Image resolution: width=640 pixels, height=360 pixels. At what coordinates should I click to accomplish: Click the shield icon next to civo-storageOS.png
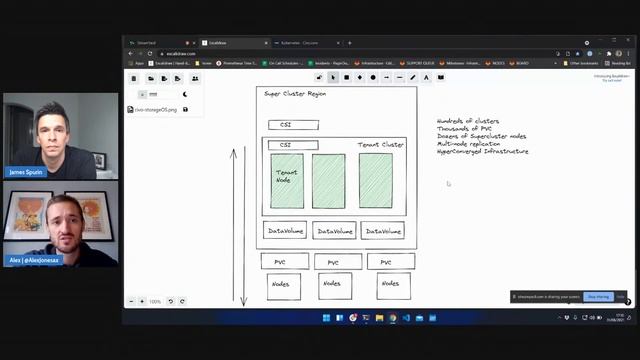click(x=185, y=109)
